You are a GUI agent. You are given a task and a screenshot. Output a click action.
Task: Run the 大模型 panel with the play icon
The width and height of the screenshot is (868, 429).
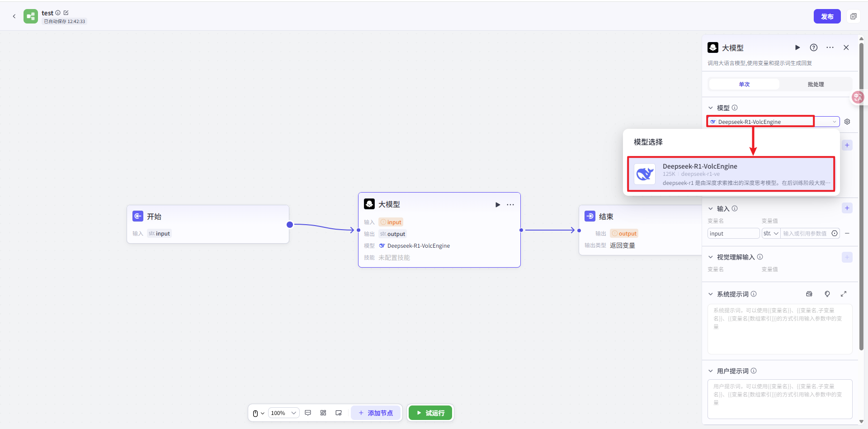797,47
